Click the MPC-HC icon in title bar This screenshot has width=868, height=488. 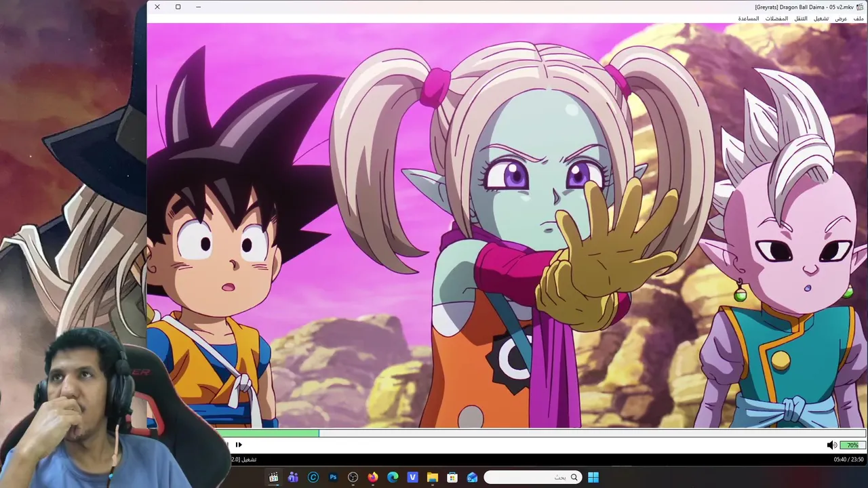860,7
